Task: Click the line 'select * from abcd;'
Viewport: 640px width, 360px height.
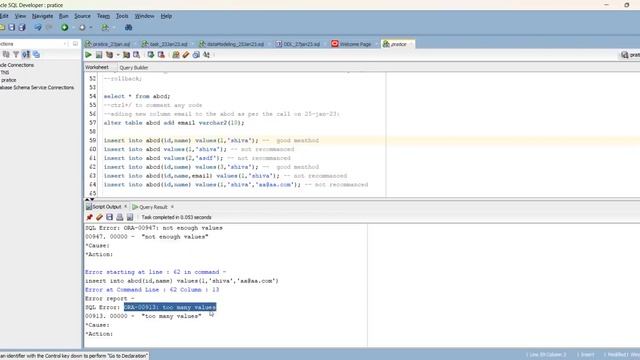Action: coord(137,96)
